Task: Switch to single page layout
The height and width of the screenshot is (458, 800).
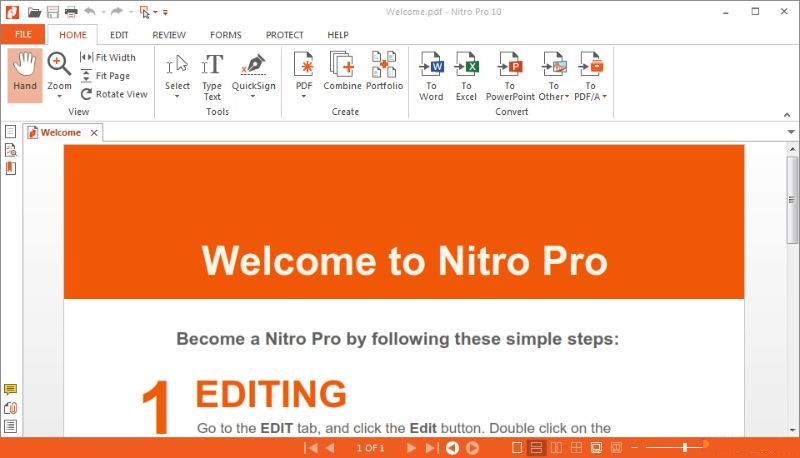Action: pos(517,448)
